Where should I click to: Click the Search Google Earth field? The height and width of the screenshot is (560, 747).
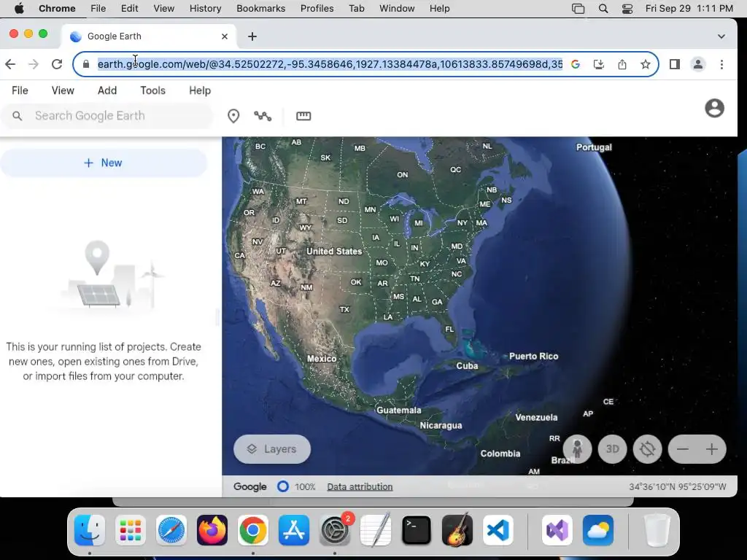pos(107,116)
